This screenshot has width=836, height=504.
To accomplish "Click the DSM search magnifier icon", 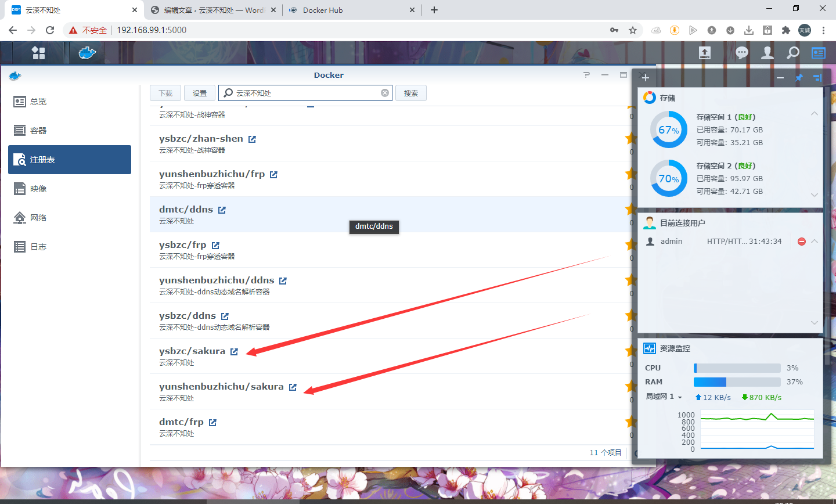I will pos(792,53).
